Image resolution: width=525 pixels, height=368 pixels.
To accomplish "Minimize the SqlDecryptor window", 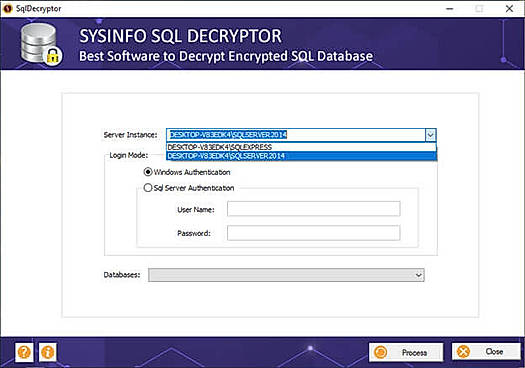I will 450,9.
